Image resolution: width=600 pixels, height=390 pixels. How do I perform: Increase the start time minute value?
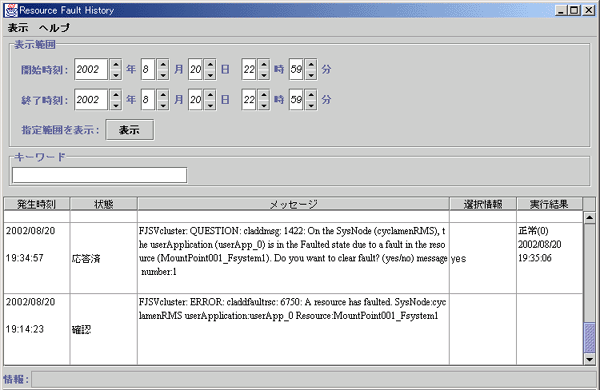[311, 64]
